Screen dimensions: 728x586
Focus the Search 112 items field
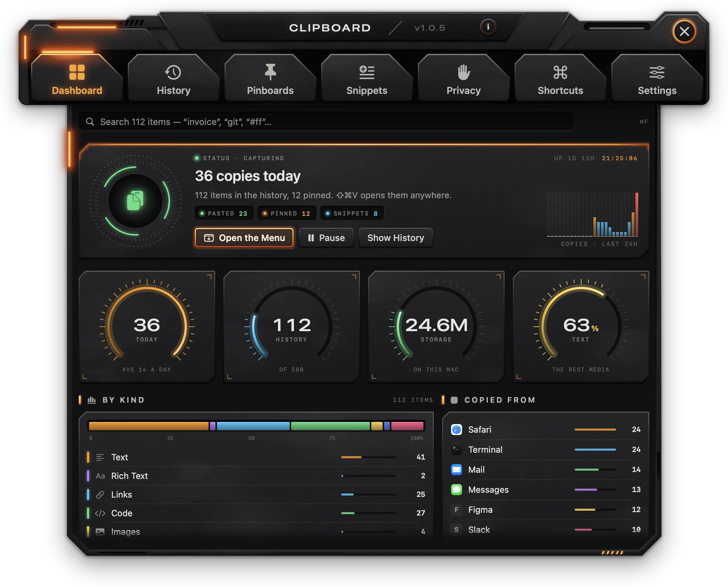[x=326, y=122]
